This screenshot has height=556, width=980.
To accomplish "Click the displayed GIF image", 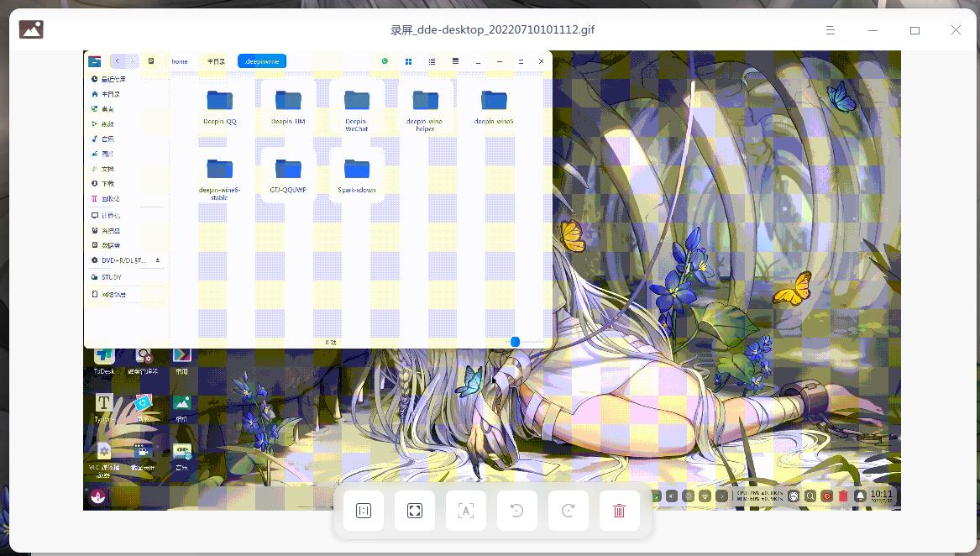I will tap(492, 281).
